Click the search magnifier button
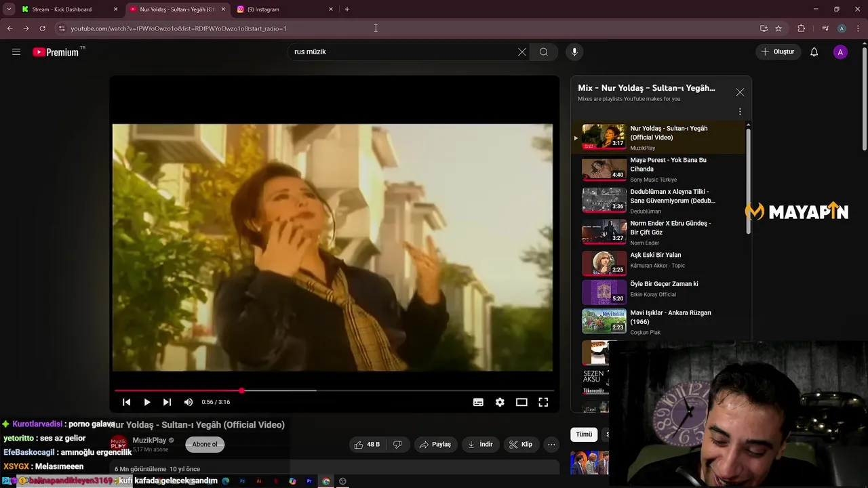 (544, 52)
